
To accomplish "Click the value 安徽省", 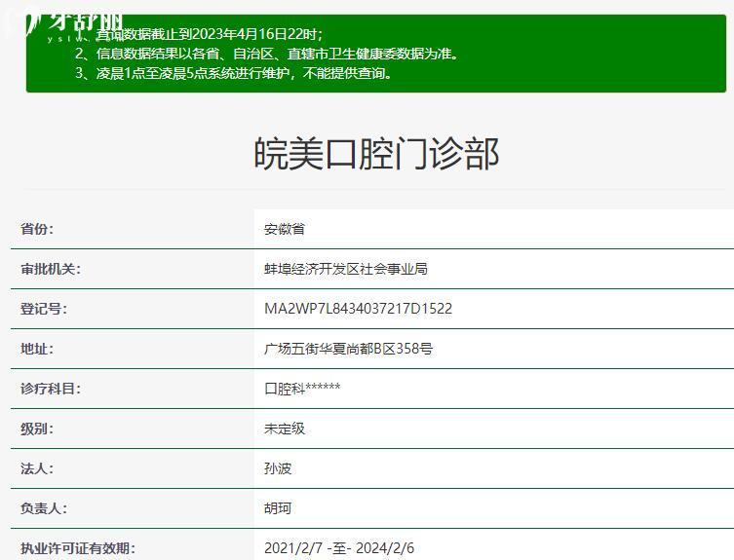I will [285, 229].
